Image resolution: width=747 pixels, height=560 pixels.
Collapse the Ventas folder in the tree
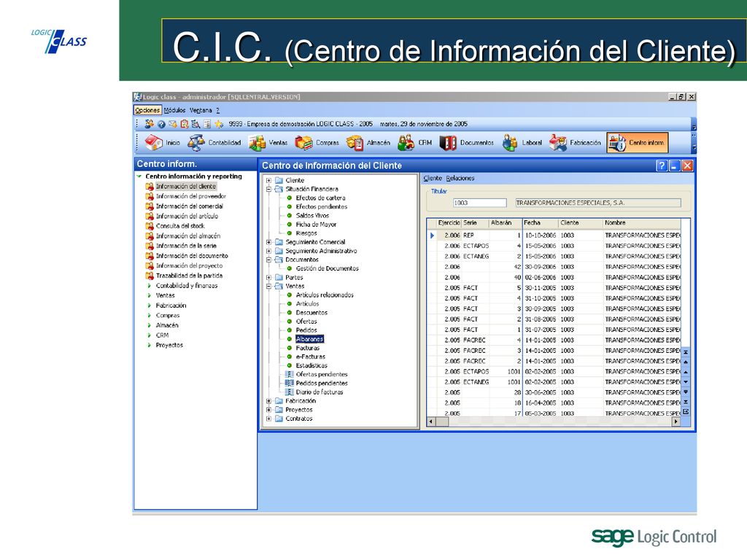tap(268, 286)
